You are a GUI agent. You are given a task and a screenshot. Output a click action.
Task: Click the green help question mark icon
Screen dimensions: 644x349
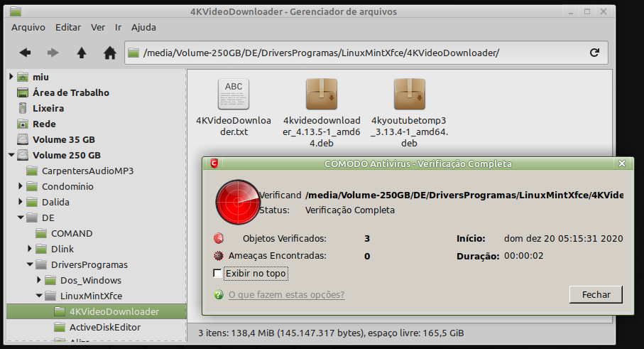[x=219, y=294]
